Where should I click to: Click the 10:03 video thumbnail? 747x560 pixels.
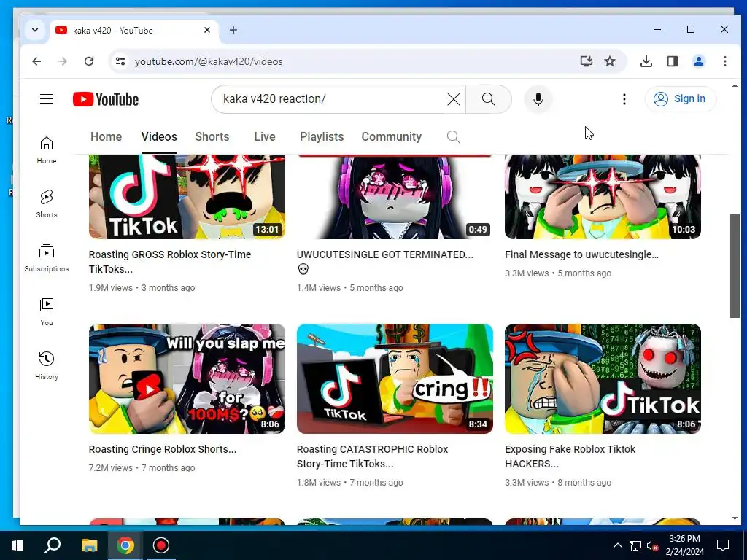pos(603,197)
